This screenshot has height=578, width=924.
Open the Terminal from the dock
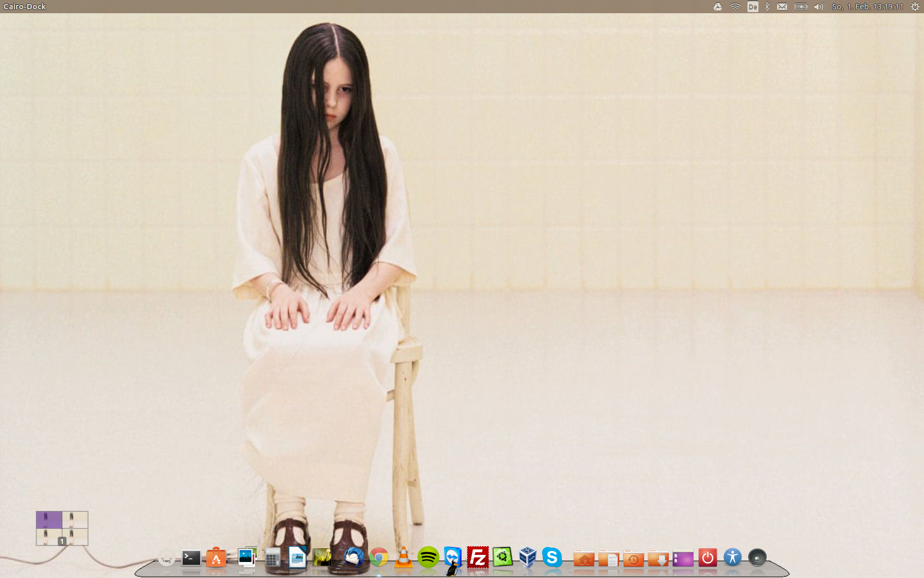[191, 558]
